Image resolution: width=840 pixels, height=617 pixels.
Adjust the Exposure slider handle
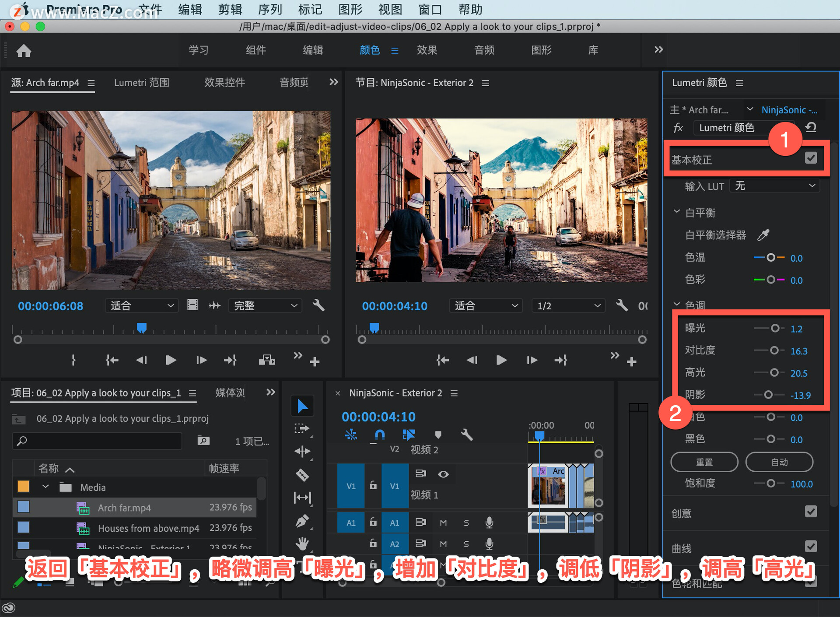tap(775, 328)
